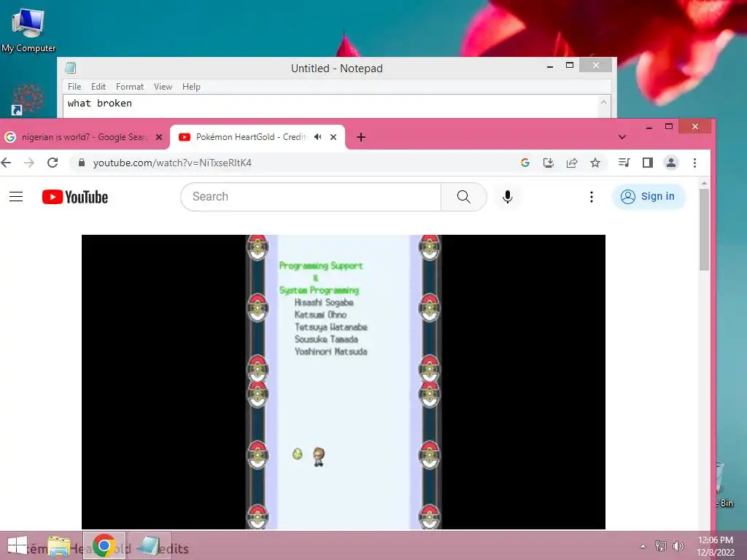
Task: Toggle the Chrome side panel icon
Action: pyautogui.click(x=648, y=163)
